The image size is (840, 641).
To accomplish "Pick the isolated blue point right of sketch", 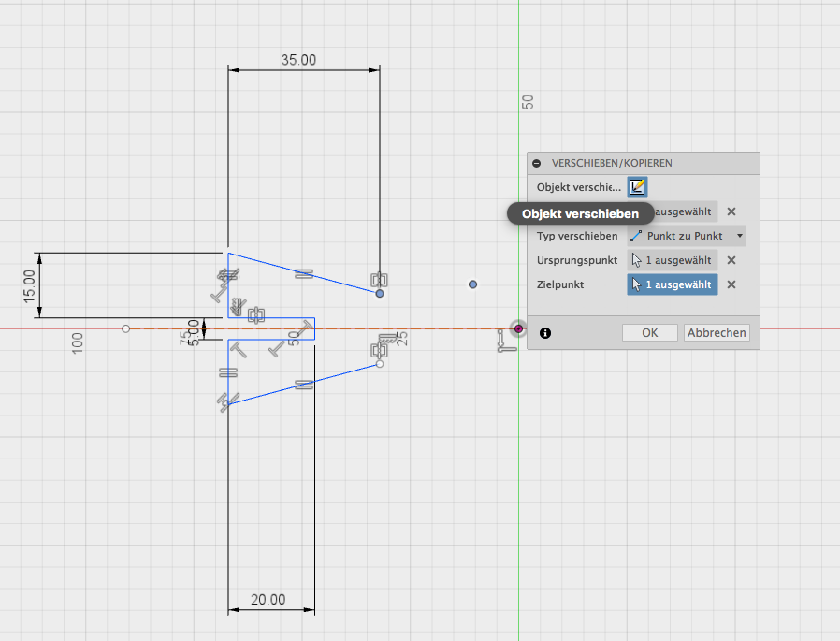I will pyautogui.click(x=472, y=284).
